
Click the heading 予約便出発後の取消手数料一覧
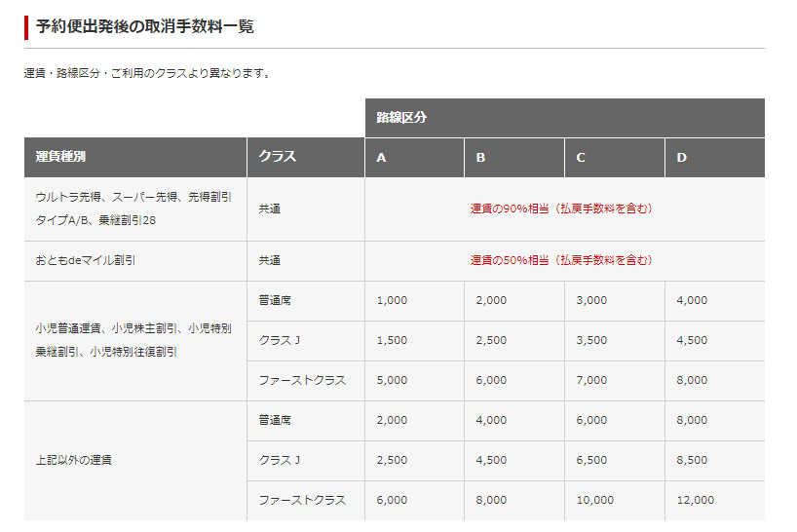pos(144,26)
